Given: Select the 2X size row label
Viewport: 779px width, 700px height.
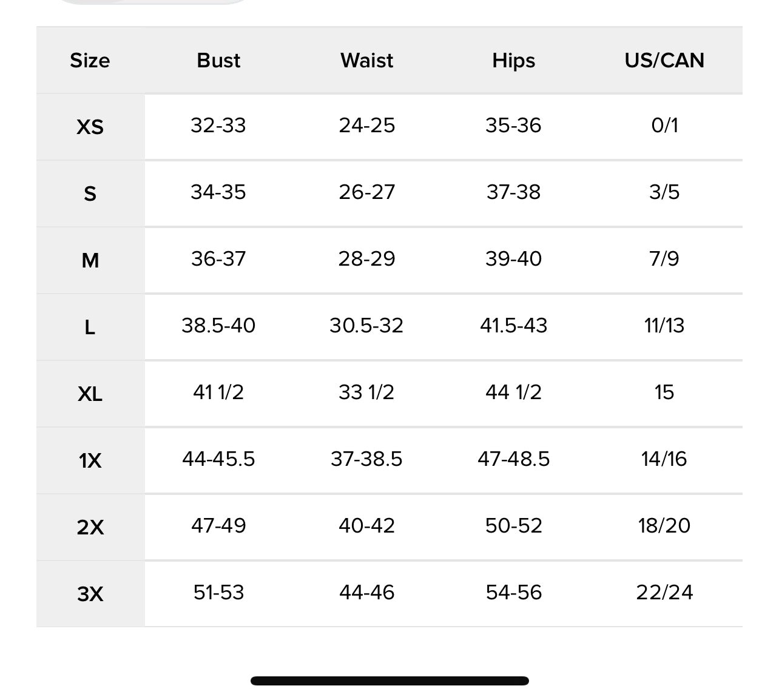Looking at the screenshot, I should 90,527.
